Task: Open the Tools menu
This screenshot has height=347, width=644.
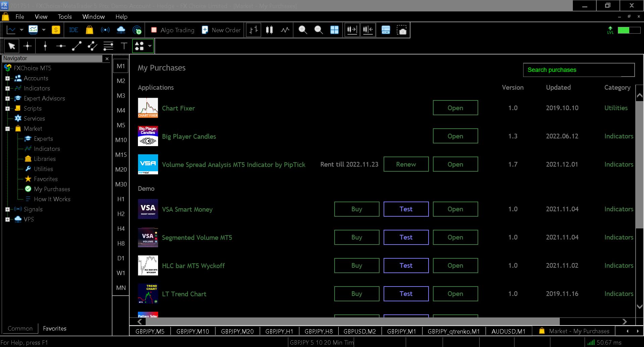Action: point(65,17)
